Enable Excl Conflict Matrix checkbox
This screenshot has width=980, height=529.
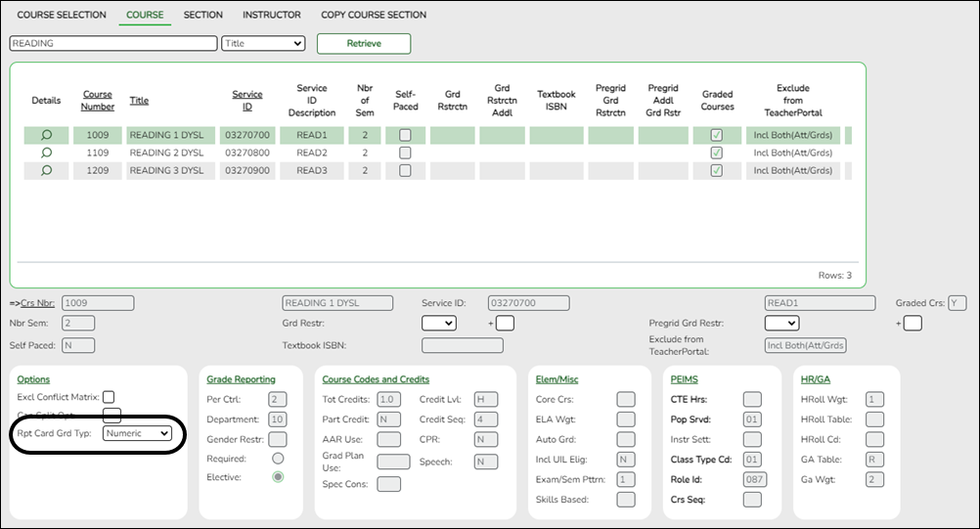tap(109, 398)
